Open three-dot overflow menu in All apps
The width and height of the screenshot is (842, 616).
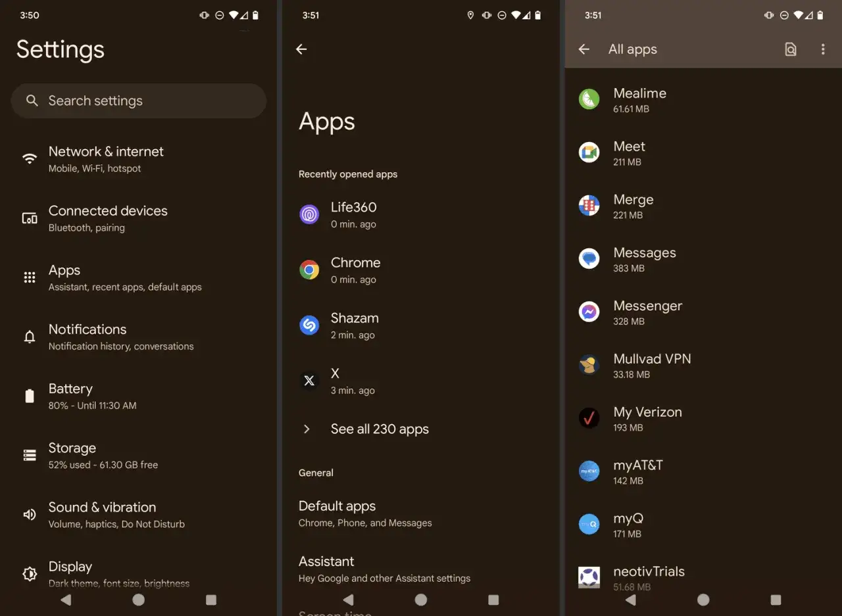[x=822, y=49]
